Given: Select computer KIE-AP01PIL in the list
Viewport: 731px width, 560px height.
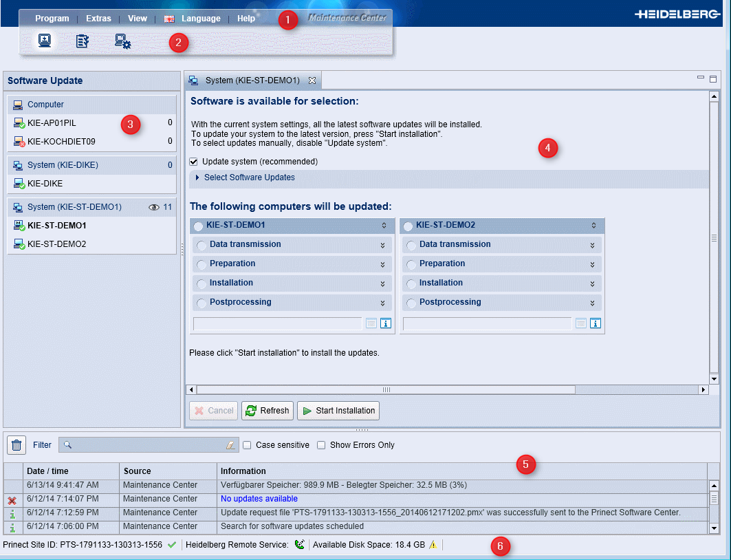Looking at the screenshot, I should (92, 123).
